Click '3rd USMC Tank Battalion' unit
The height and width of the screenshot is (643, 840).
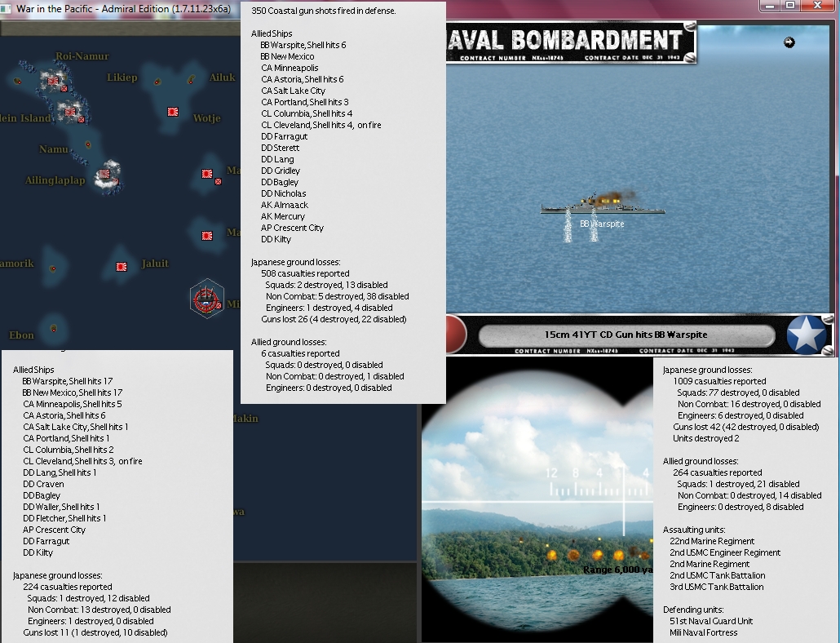click(717, 588)
